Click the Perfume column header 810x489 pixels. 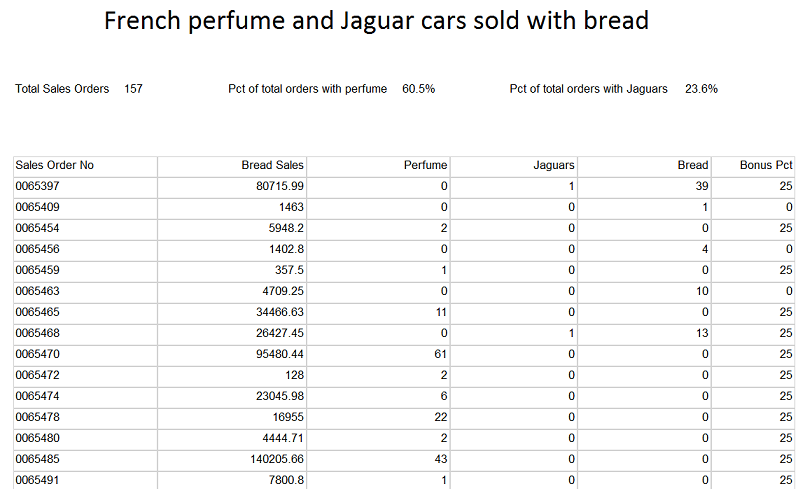point(425,165)
